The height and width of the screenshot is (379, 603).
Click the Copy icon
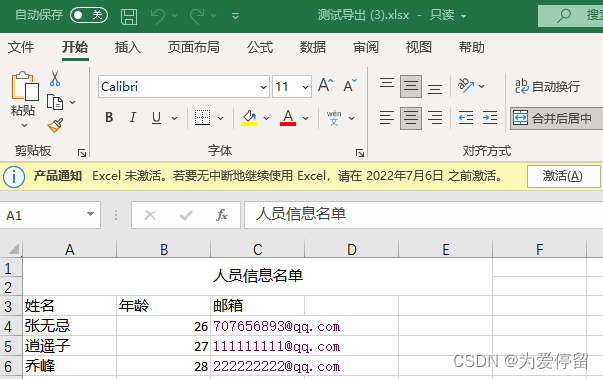[x=55, y=102]
